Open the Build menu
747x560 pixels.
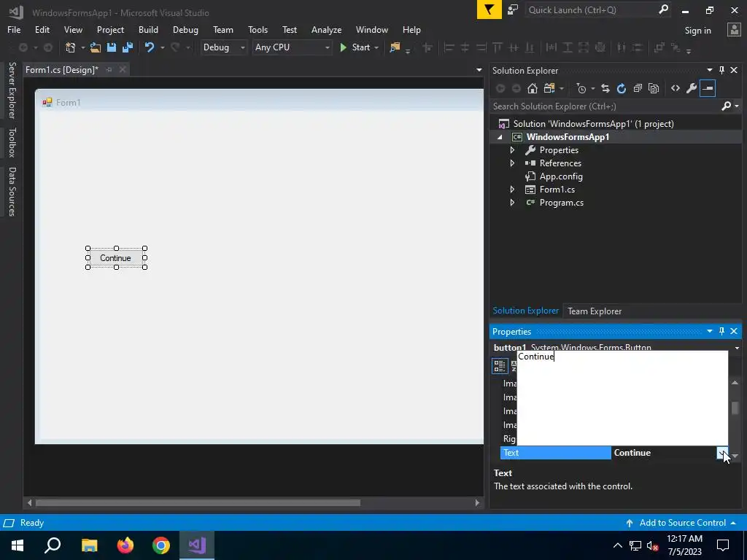(148, 29)
